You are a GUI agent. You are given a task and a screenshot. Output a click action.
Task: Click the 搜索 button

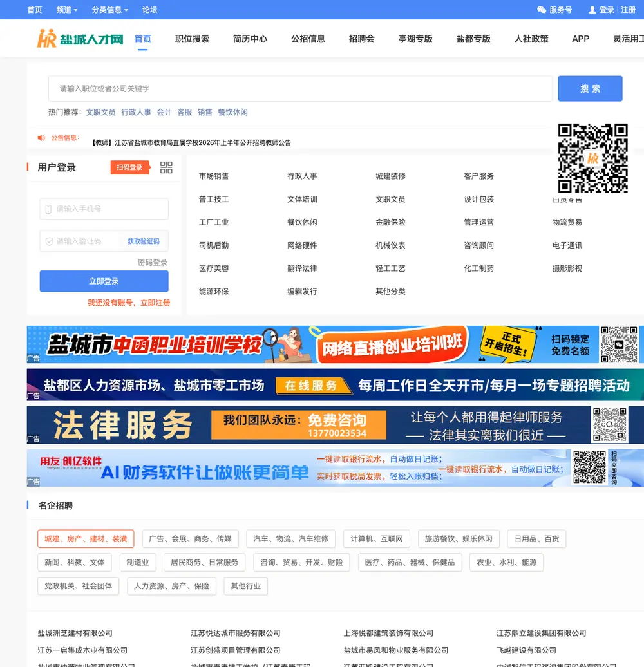click(x=590, y=88)
